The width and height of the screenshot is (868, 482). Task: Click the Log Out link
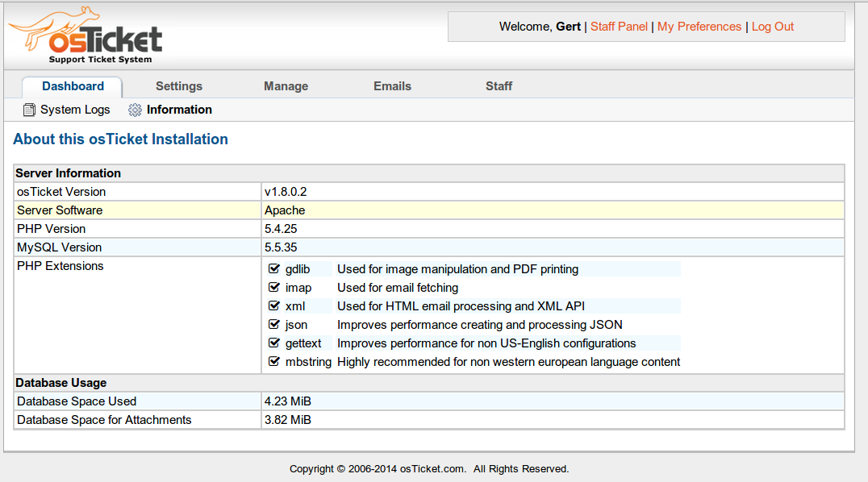click(772, 27)
